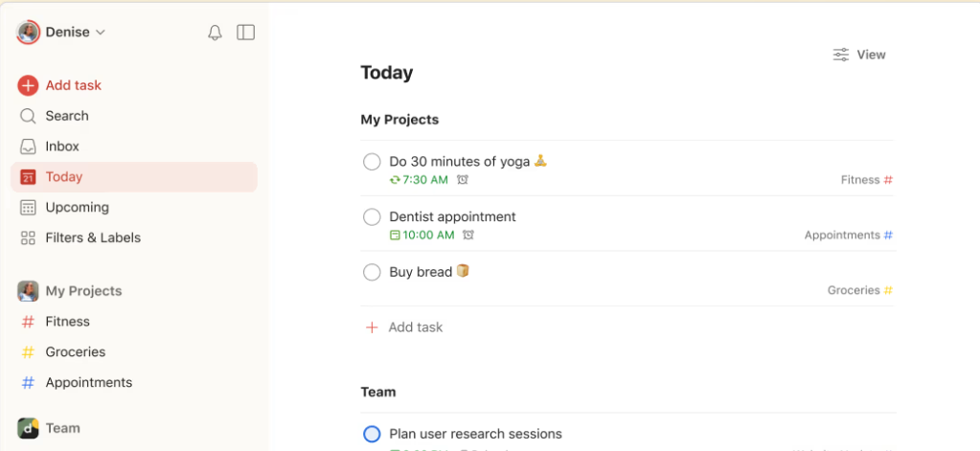The image size is (980, 451).
Task: Open the notifications bell
Action: coord(215,33)
